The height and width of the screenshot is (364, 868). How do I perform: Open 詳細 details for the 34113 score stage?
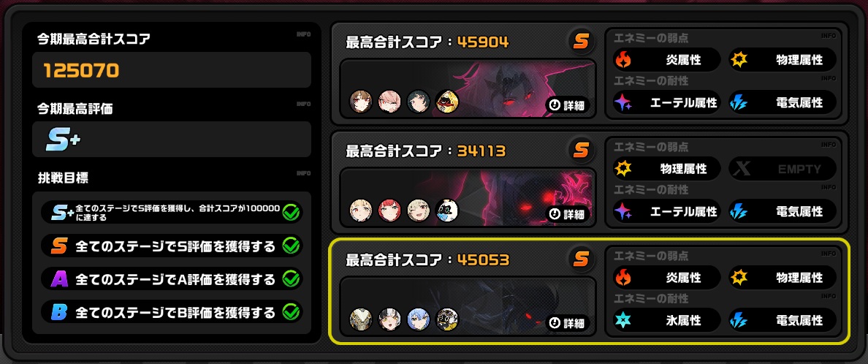567,214
